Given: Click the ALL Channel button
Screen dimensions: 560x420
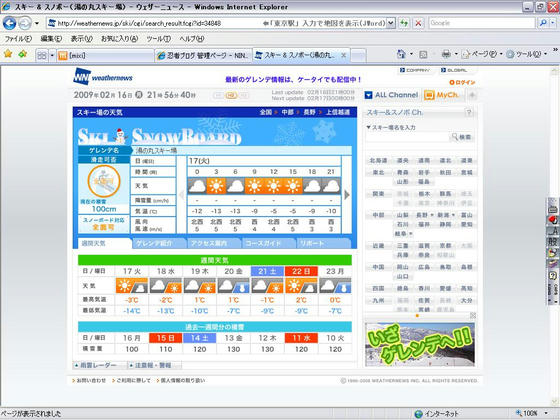Looking at the screenshot, I should [392, 95].
